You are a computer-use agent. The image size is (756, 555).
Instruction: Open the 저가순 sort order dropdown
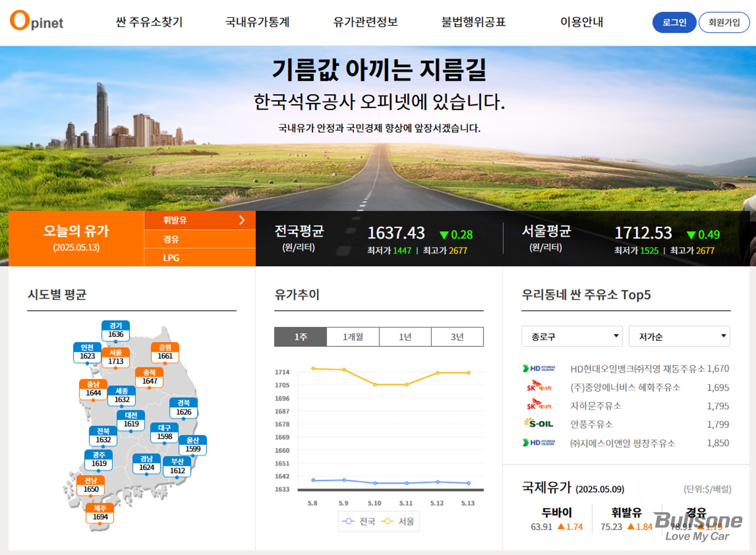pyautogui.click(x=679, y=336)
